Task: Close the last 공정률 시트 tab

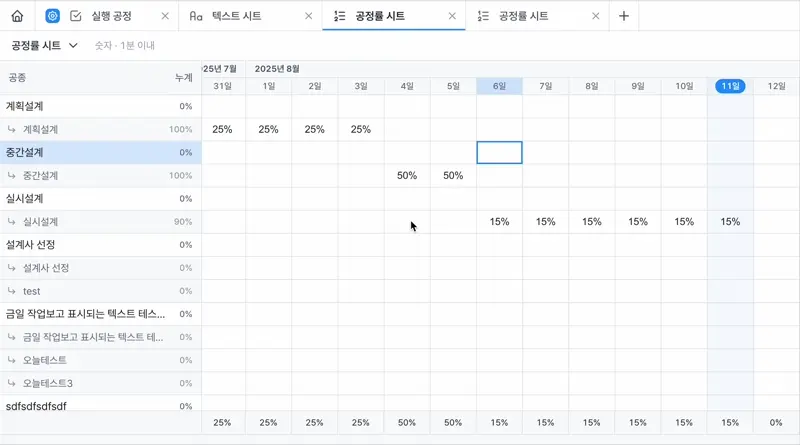Action: [596, 16]
